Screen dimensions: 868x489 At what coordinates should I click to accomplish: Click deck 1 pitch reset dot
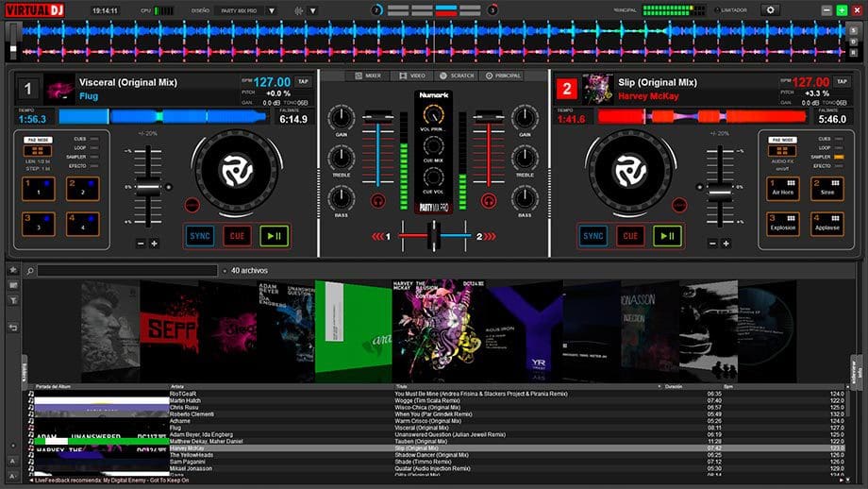[169, 187]
